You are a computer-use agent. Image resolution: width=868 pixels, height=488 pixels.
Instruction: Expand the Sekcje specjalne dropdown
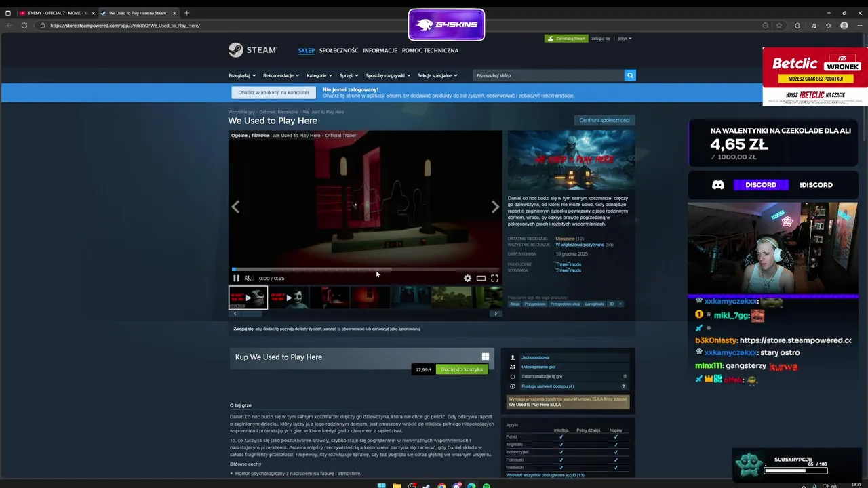(437, 75)
